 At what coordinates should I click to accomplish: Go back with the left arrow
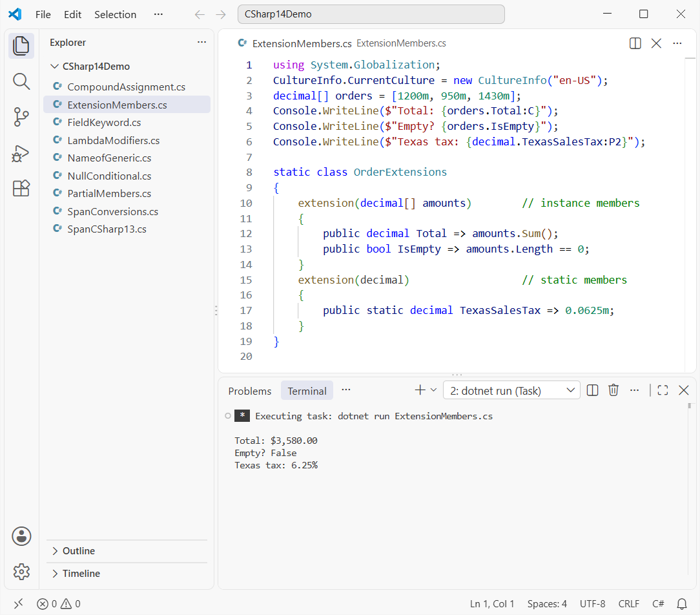(200, 15)
